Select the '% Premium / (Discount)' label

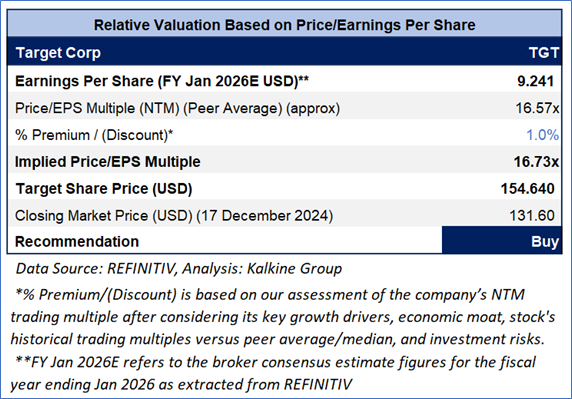[x=94, y=135]
